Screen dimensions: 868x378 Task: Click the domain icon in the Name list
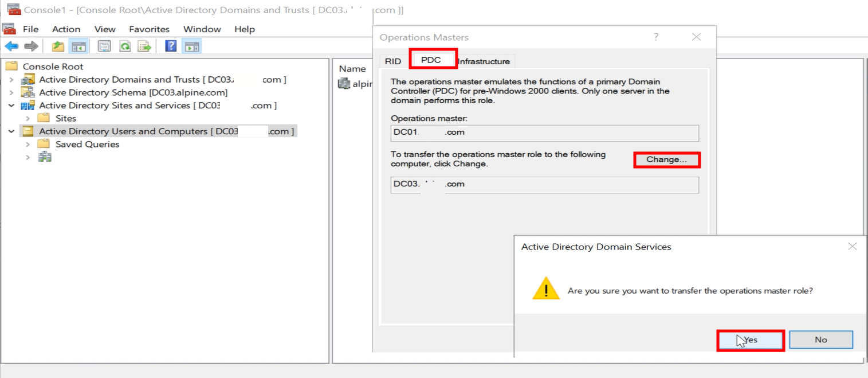(344, 84)
